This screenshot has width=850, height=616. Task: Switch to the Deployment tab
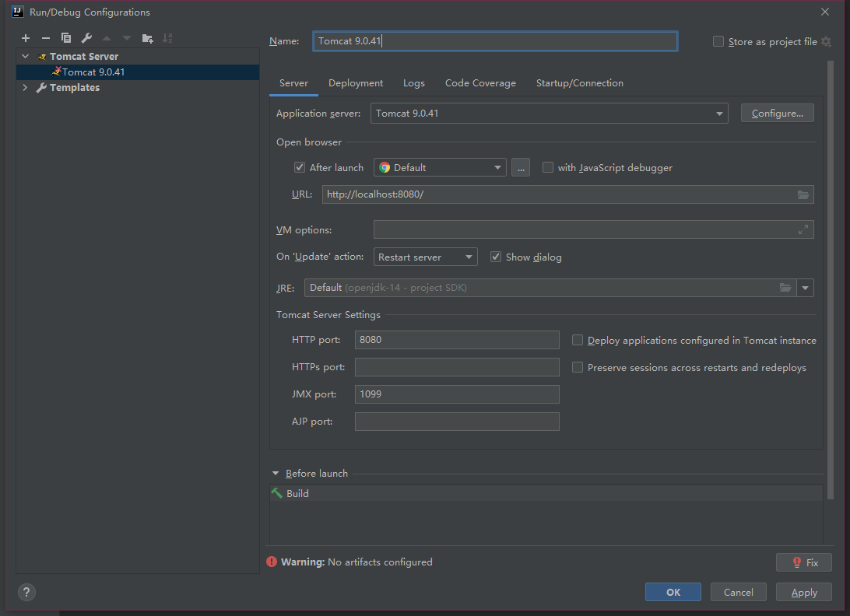(x=356, y=83)
